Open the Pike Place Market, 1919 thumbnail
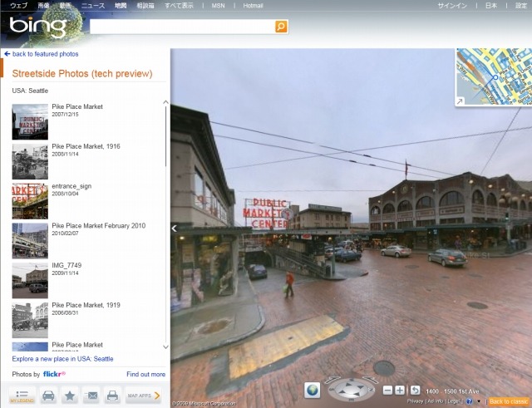This screenshot has width=532, height=408. coord(30,320)
